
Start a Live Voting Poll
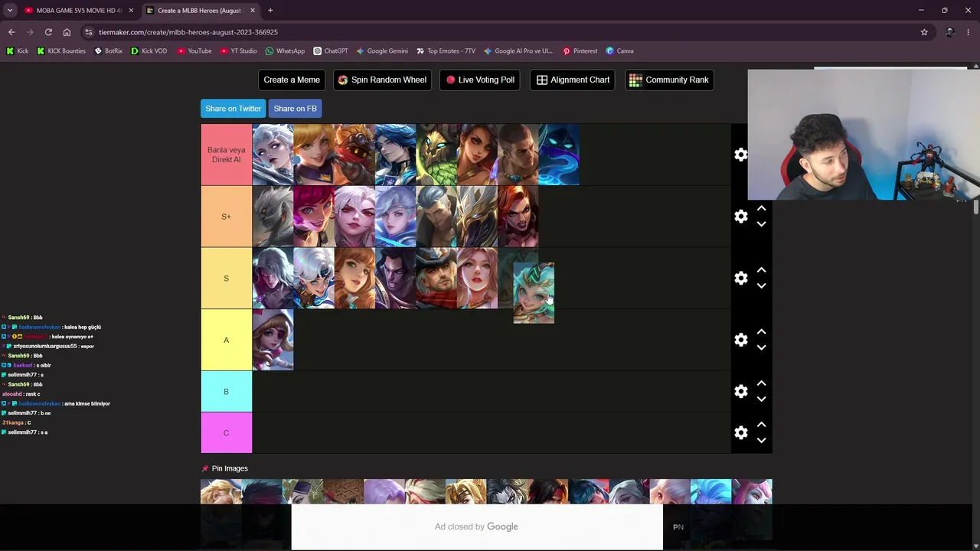(480, 80)
